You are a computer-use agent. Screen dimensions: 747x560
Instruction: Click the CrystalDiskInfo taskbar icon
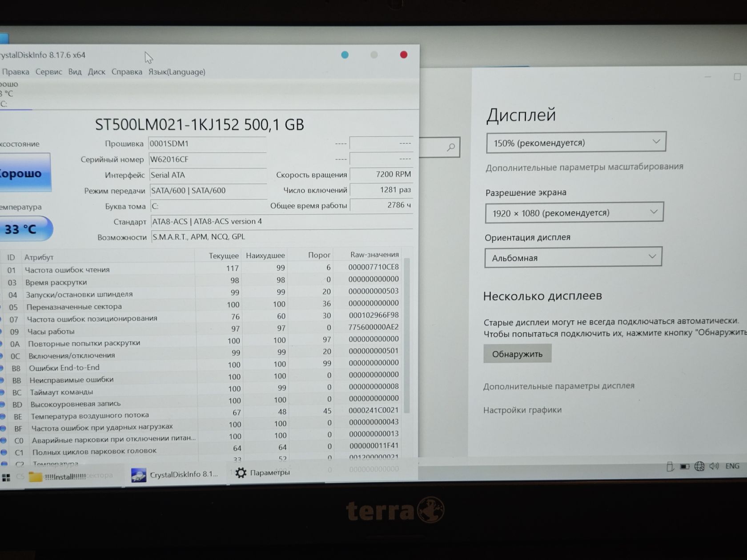tap(139, 475)
